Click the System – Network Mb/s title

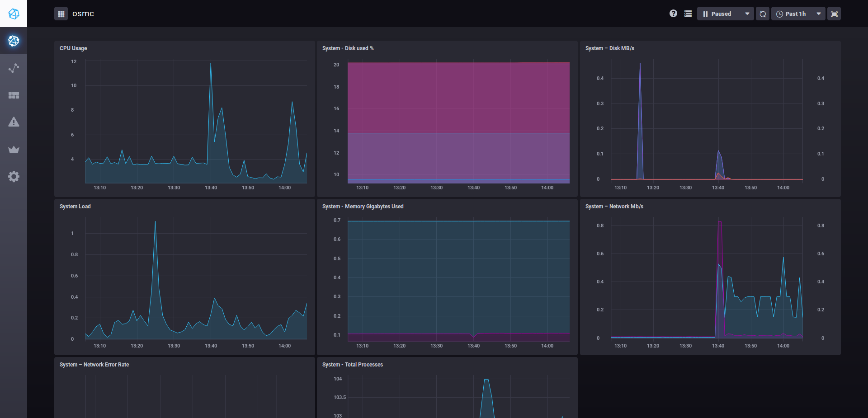(x=614, y=207)
